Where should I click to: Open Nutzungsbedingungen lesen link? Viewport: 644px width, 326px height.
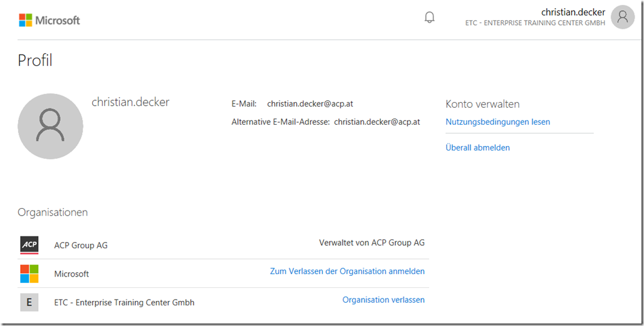[498, 122]
